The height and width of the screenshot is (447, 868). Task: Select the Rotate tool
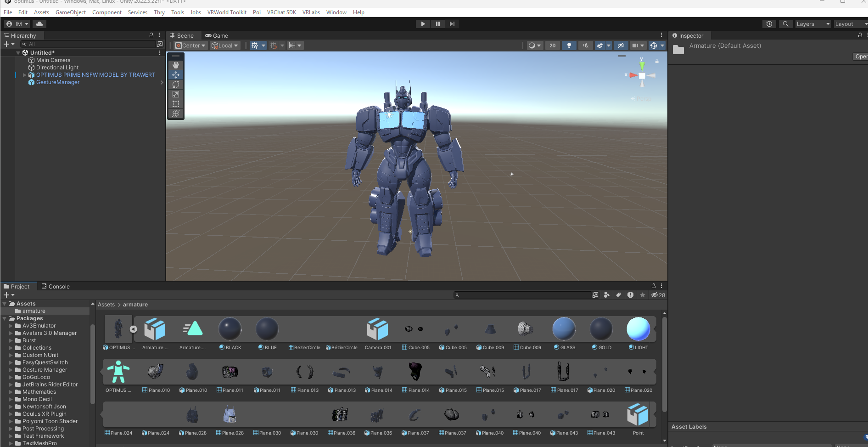[176, 85]
